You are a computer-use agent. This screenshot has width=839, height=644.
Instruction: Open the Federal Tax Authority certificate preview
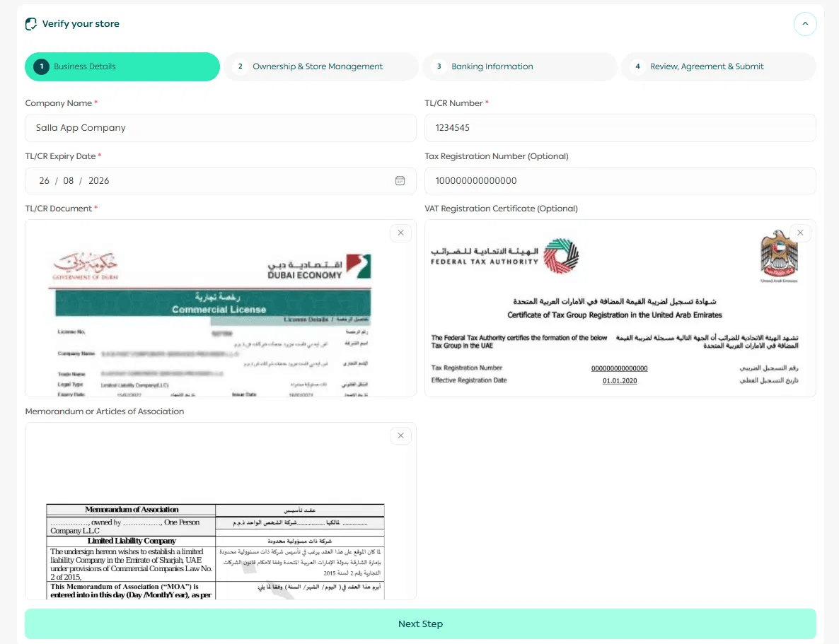pos(620,308)
